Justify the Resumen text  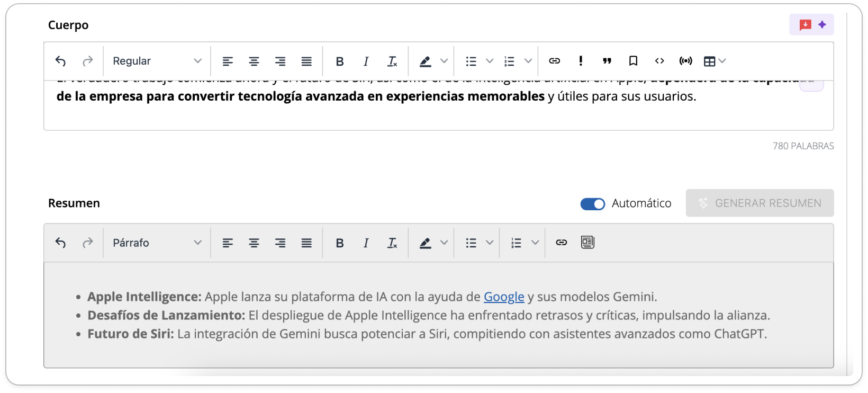click(306, 243)
